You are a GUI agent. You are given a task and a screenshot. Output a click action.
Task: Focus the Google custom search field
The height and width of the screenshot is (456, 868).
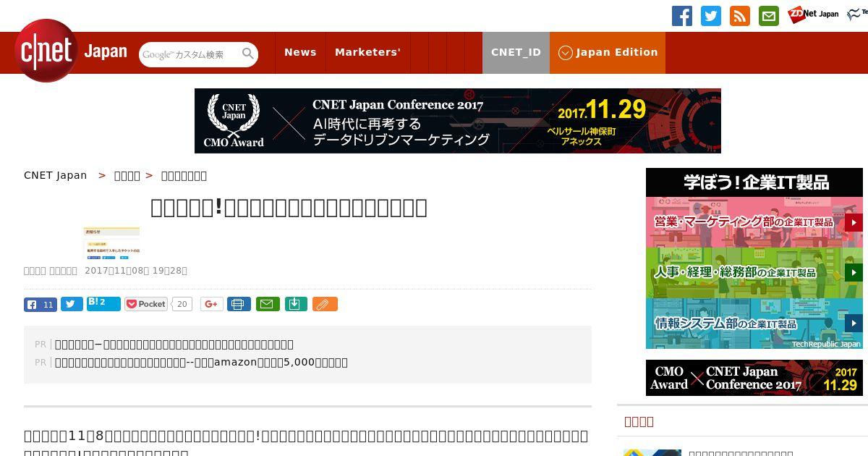click(190, 54)
